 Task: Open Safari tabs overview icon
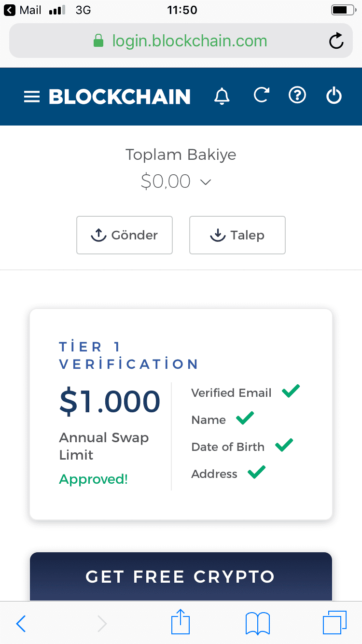334,623
